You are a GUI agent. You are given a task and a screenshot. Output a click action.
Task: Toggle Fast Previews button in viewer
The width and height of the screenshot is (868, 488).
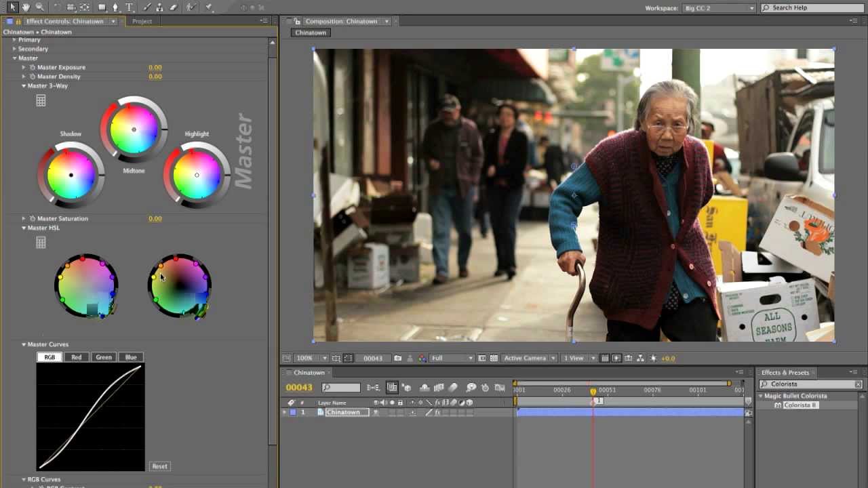[x=616, y=358]
